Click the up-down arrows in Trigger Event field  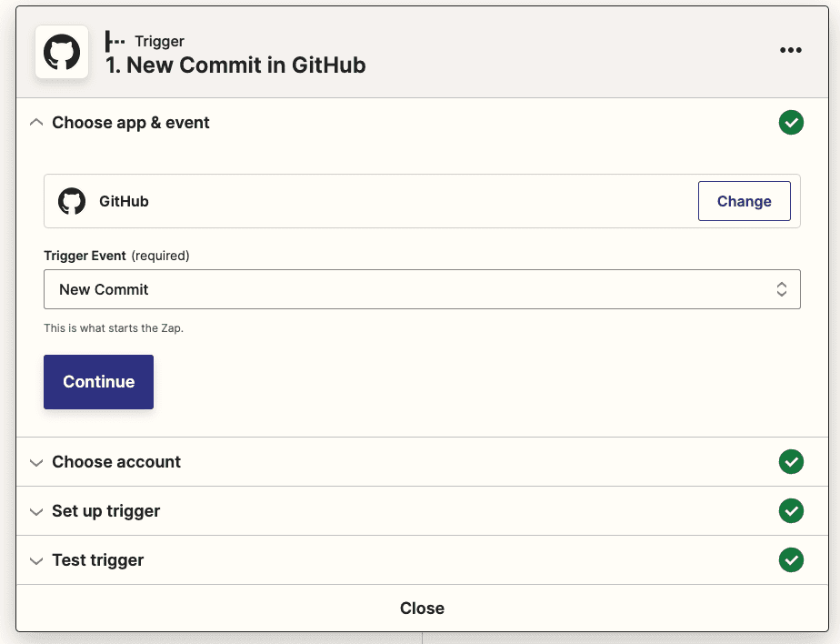tap(782, 289)
